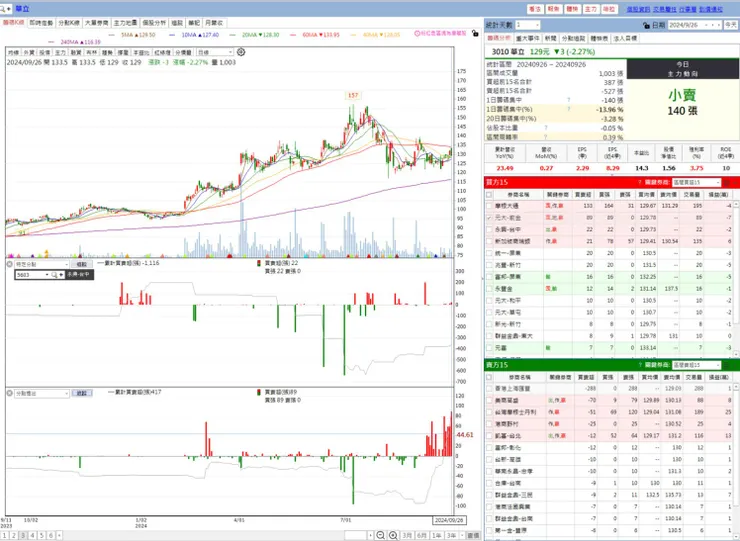
Task: Open the 個股分析 tab
Action: click(x=154, y=23)
